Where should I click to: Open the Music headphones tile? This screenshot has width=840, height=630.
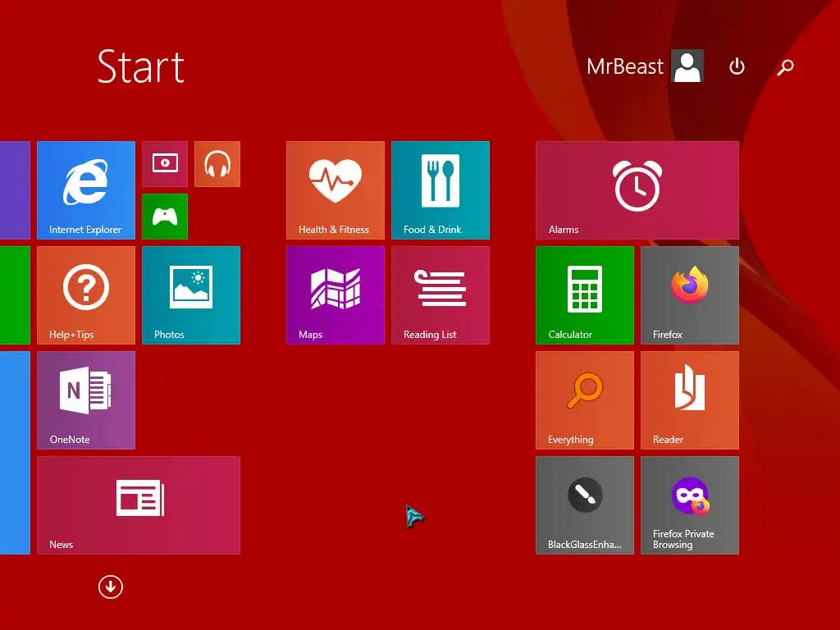(217, 164)
